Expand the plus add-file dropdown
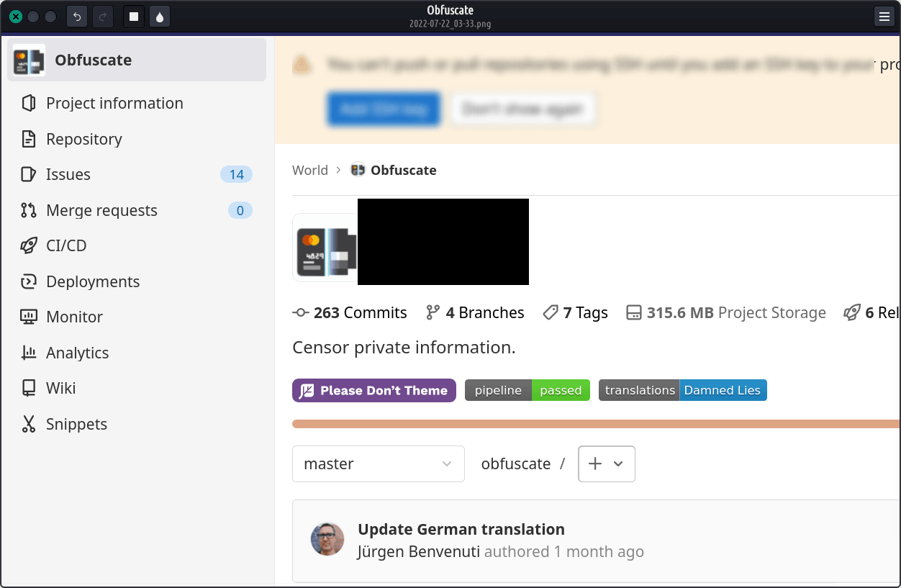 click(x=607, y=464)
